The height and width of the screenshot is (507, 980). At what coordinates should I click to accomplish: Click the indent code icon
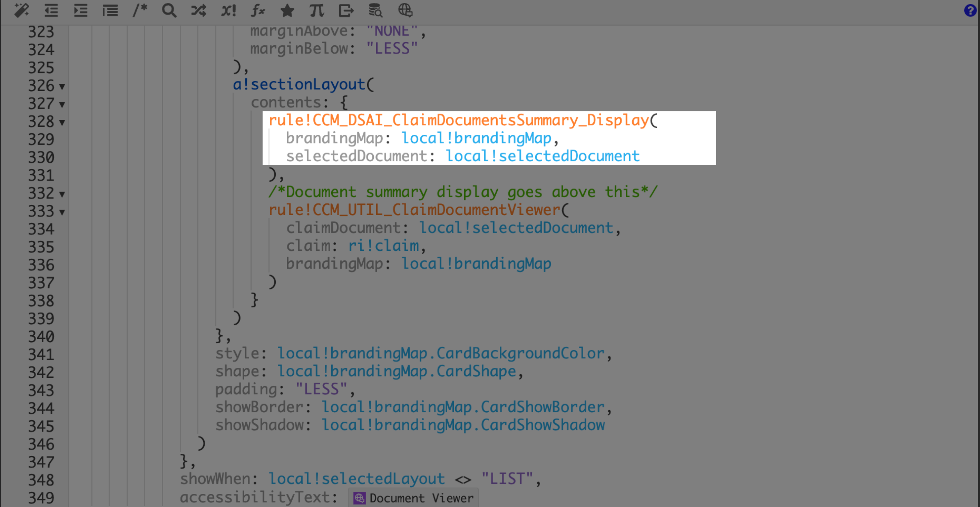pos(81,10)
